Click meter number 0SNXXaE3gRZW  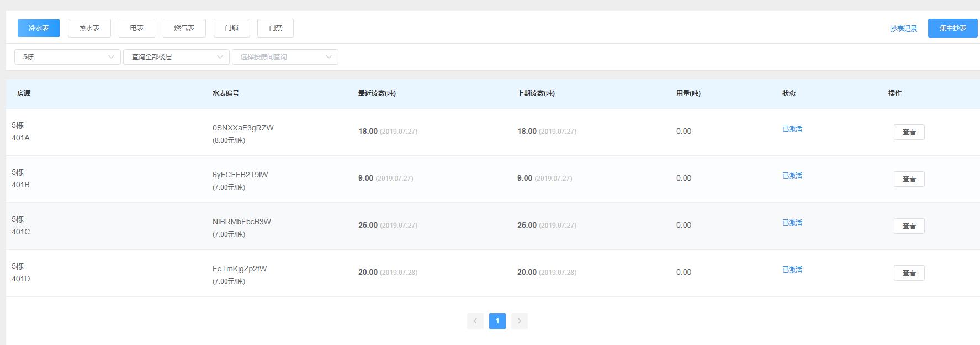[243, 128]
